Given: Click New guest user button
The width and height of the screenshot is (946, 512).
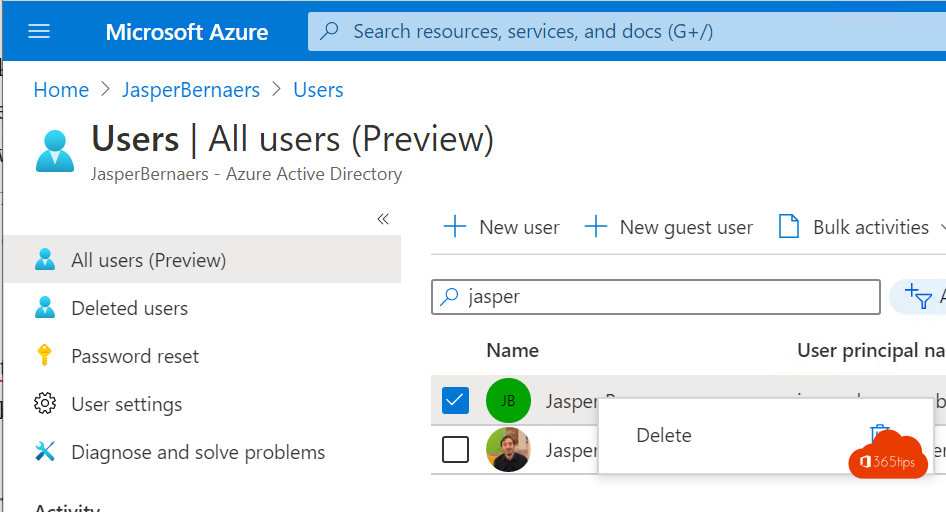Looking at the screenshot, I should click(x=669, y=227).
